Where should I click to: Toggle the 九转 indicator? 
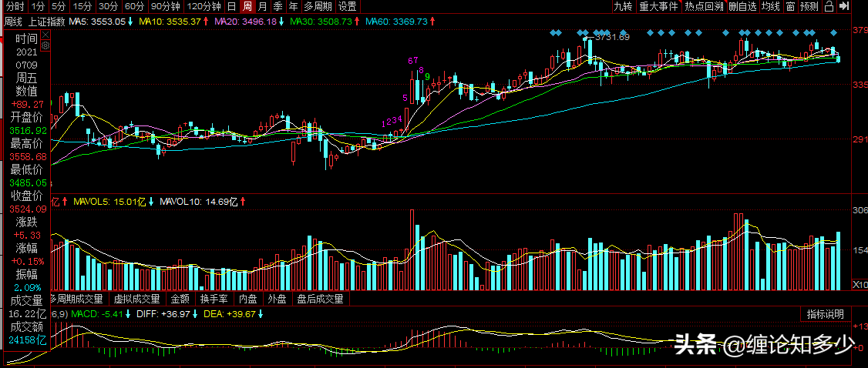click(x=623, y=7)
